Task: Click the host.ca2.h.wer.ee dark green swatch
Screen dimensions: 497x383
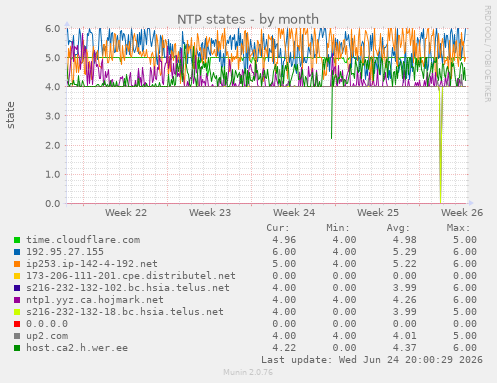Action: coord(17,348)
